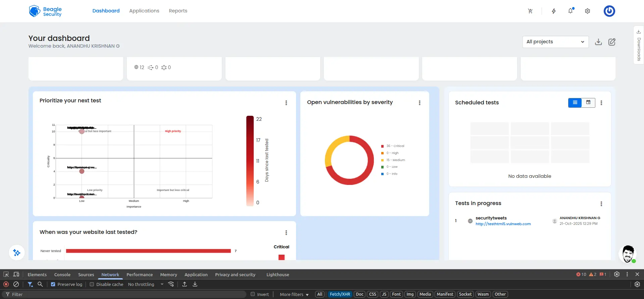
Task: Click the lightning bolt quick actions icon
Action: 554,11
